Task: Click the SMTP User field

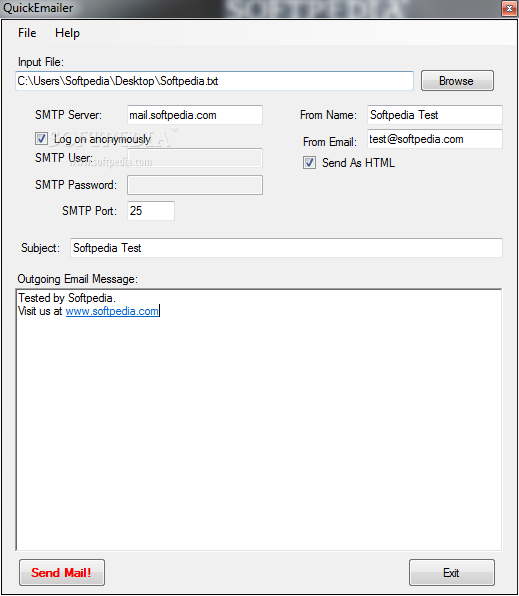Action: pyautogui.click(x=195, y=158)
